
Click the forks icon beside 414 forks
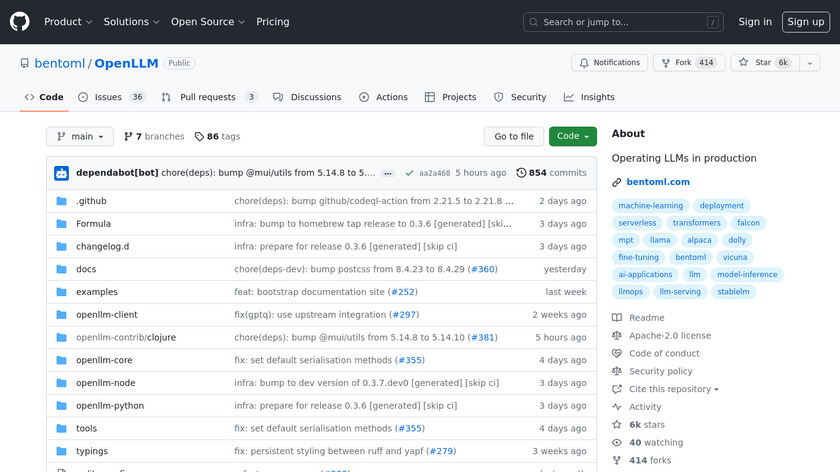(x=617, y=460)
